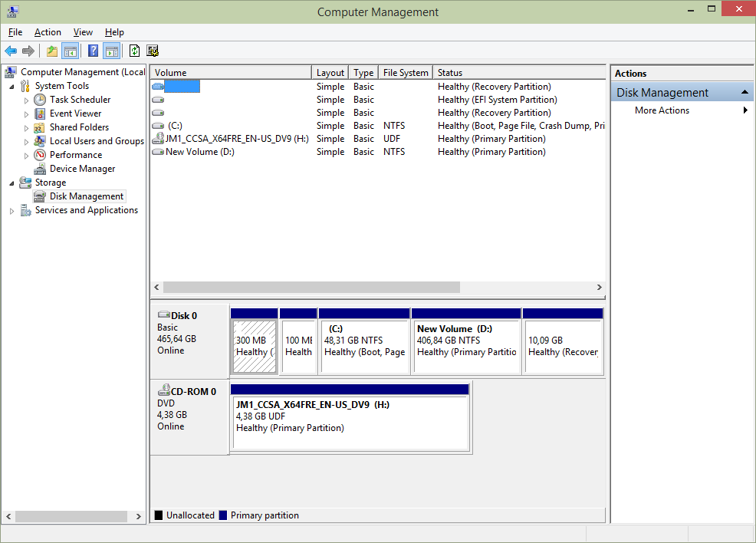Expand the Task Scheduler node
Image resolution: width=756 pixels, height=543 pixels.
pos(27,100)
